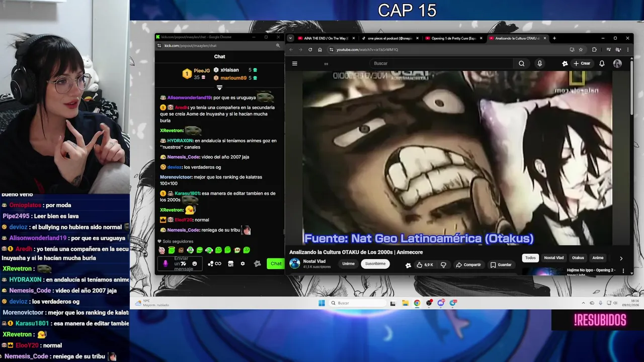Open File Explorer from taskbar

point(405,303)
